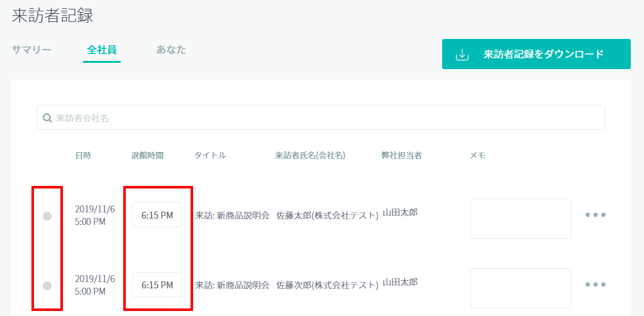The image size is (644, 316).
Task: Toggle the status circle for 佐藤次郎 row
Action: (x=47, y=286)
